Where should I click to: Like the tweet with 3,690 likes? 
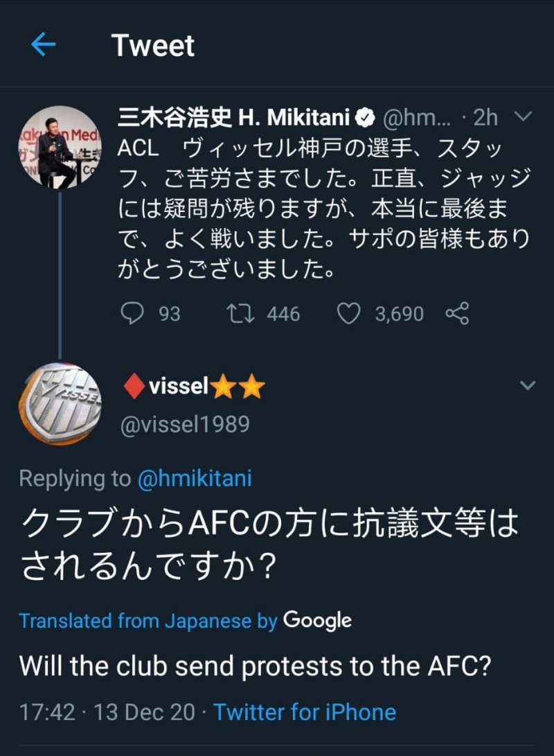click(x=349, y=314)
